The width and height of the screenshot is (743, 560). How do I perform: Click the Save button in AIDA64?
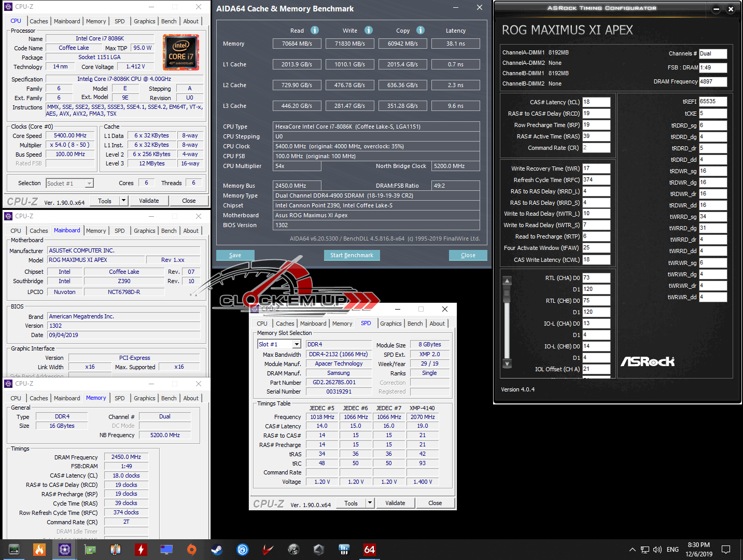tap(235, 255)
